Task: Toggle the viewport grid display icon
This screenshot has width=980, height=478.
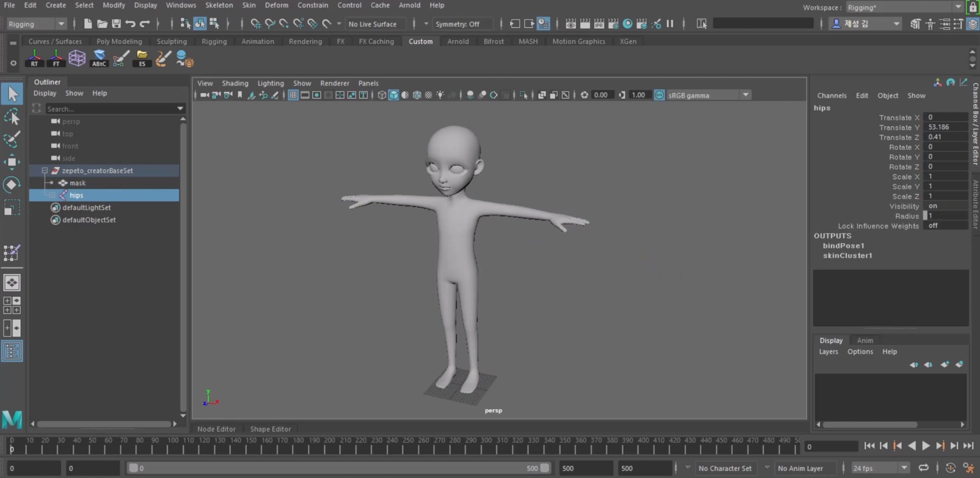Action: click(x=293, y=95)
